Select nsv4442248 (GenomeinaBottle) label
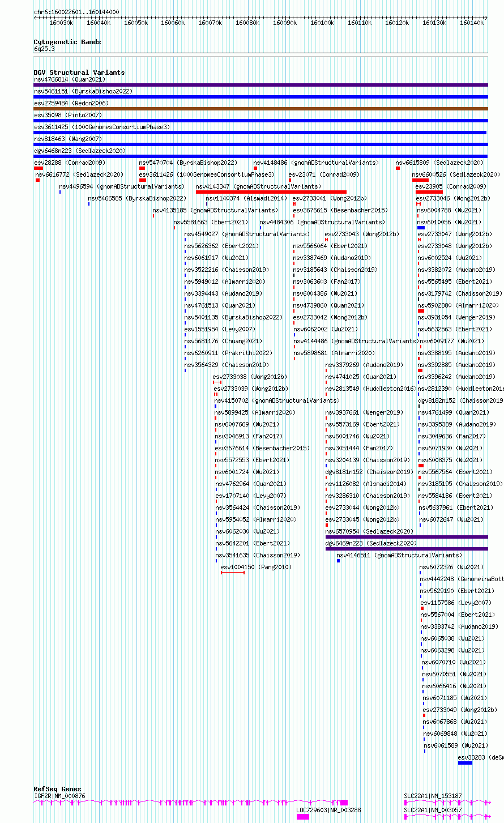Image resolution: width=504 pixels, height=823 pixels. tap(462, 579)
